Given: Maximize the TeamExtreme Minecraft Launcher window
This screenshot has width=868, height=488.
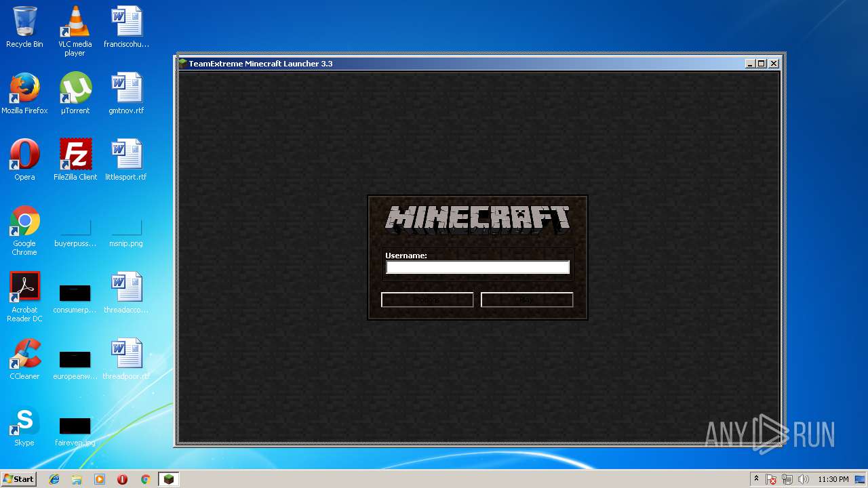Looking at the screenshot, I should coord(762,64).
